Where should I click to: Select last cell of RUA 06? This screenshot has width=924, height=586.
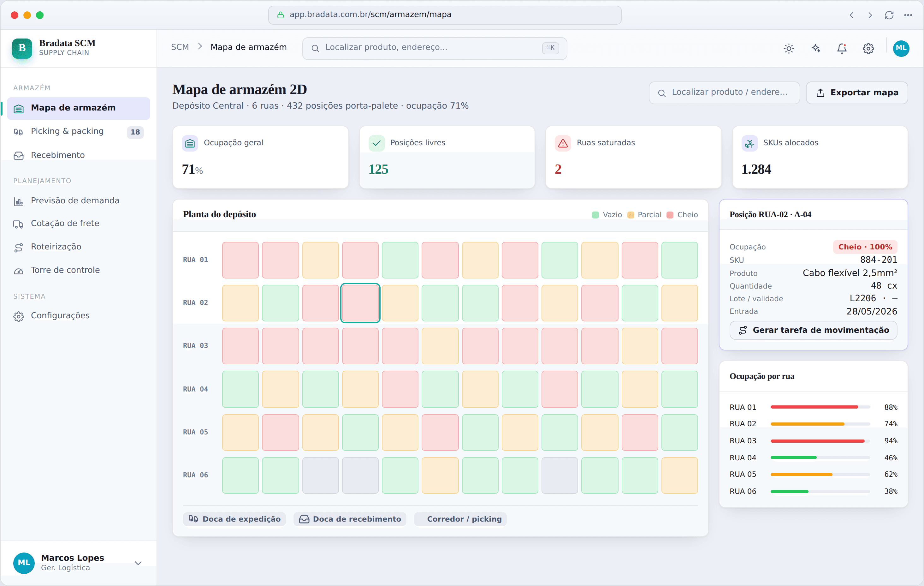[x=679, y=476]
